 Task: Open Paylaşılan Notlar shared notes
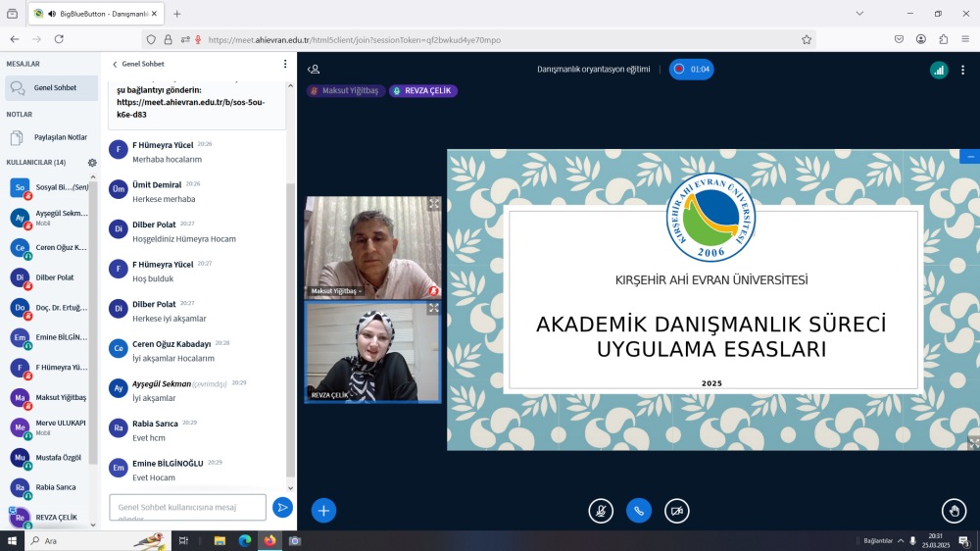click(51, 137)
